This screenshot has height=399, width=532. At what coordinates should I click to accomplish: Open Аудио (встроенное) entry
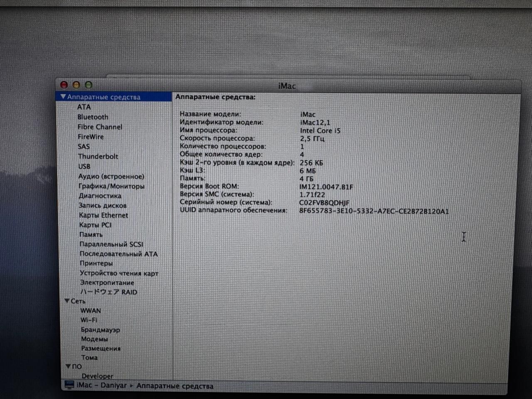(111, 176)
